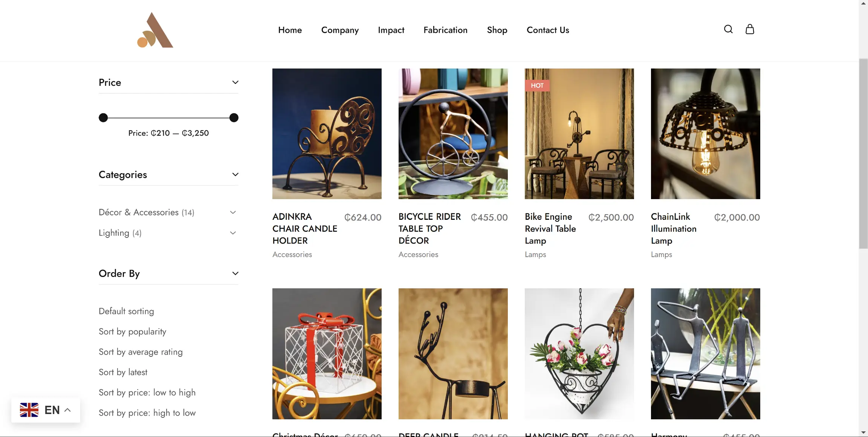Image resolution: width=868 pixels, height=437 pixels.
Task: Select Sort by popularity option
Action: pos(132,332)
